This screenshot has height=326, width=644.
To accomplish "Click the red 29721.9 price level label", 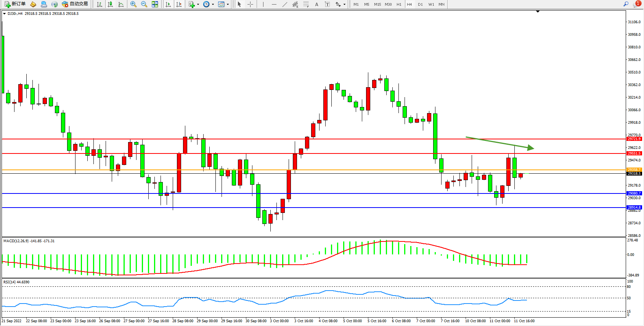I will (x=634, y=139).
